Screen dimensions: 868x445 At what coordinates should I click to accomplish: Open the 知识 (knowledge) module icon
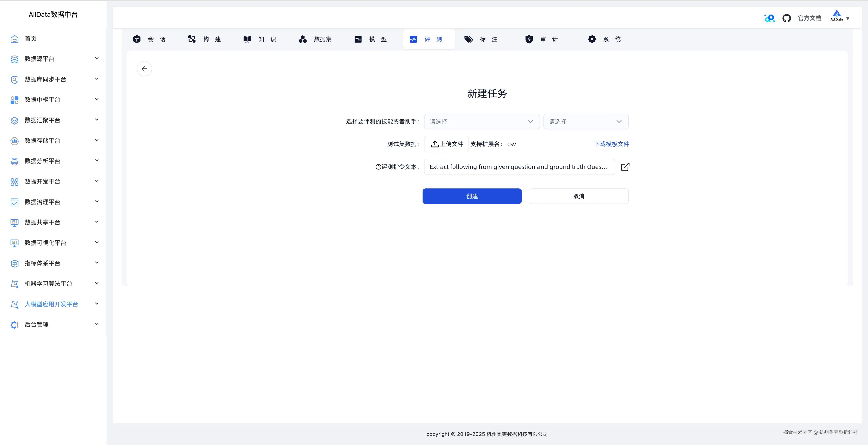click(x=247, y=39)
